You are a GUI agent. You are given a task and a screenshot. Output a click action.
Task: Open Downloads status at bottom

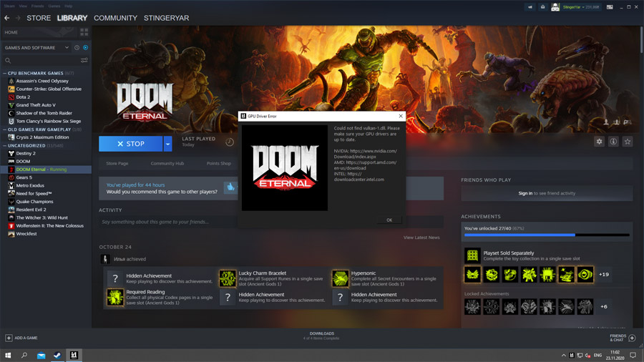click(x=321, y=336)
